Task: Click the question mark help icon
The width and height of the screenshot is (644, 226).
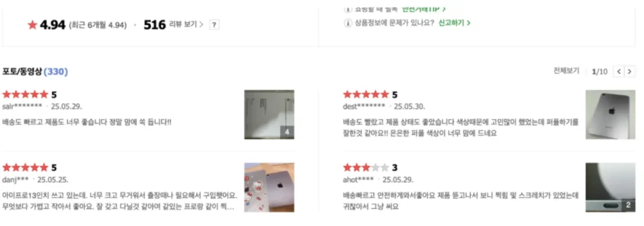Action: (214, 24)
